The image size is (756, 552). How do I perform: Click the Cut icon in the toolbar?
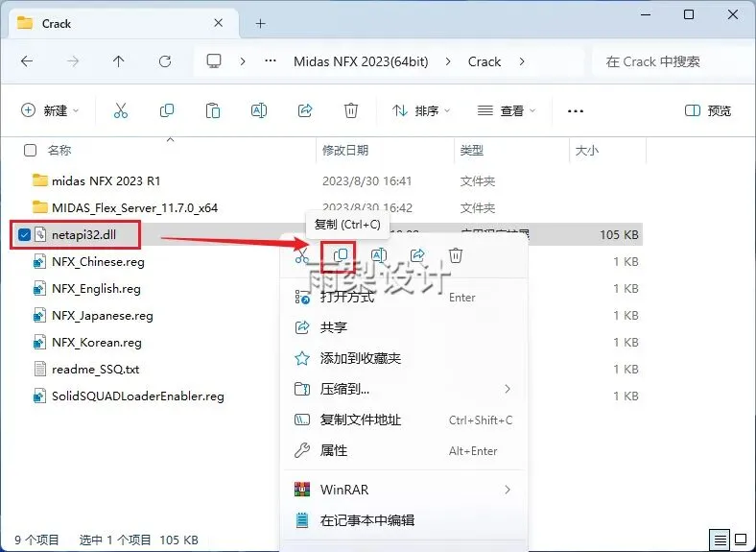pyautogui.click(x=121, y=110)
